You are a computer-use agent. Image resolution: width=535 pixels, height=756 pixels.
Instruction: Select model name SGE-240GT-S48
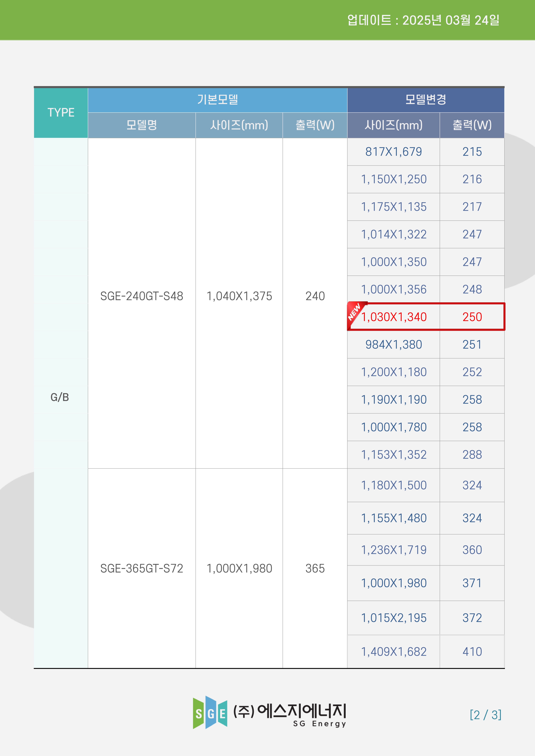(x=142, y=296)
